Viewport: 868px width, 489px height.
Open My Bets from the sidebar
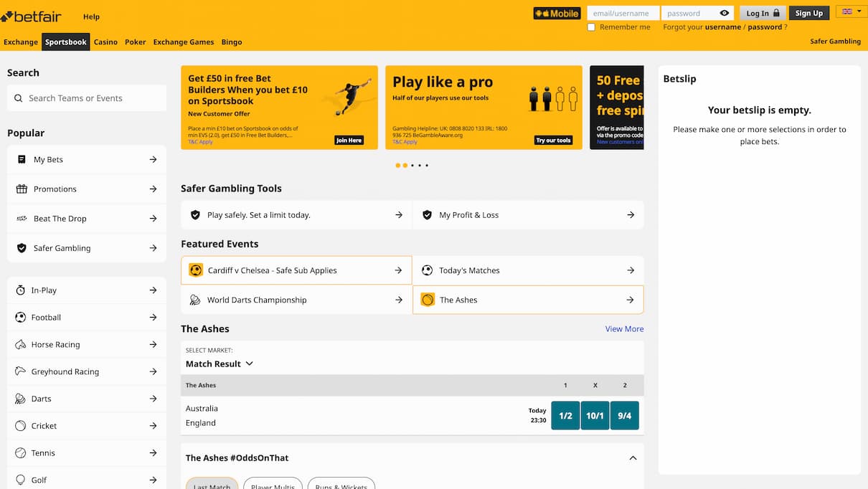(23, 159)
